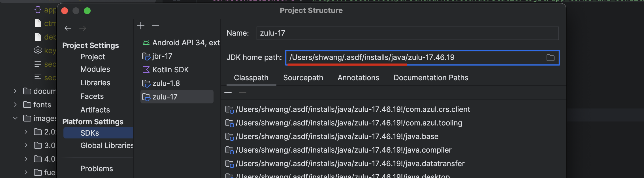Select the zulu-1.8 SDK
This screenshot has height=178, width=644.
(166, 83)
